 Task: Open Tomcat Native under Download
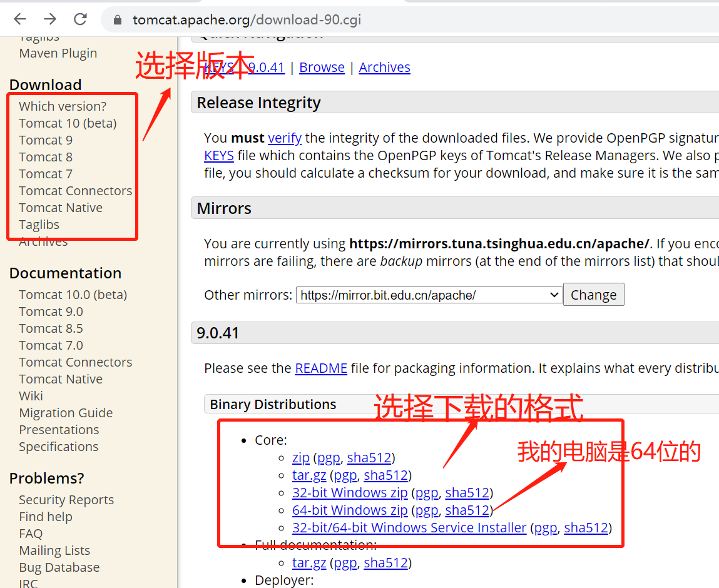[x=61, y=208]
